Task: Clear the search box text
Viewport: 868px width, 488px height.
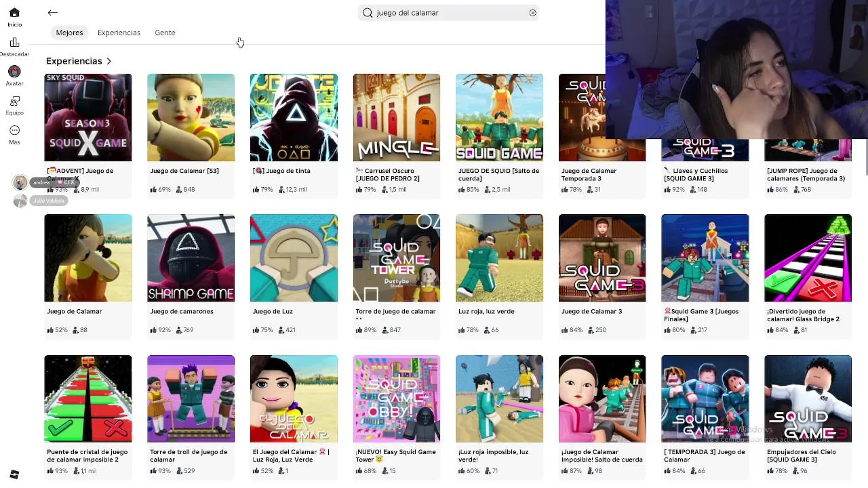Action: point(532,13)
